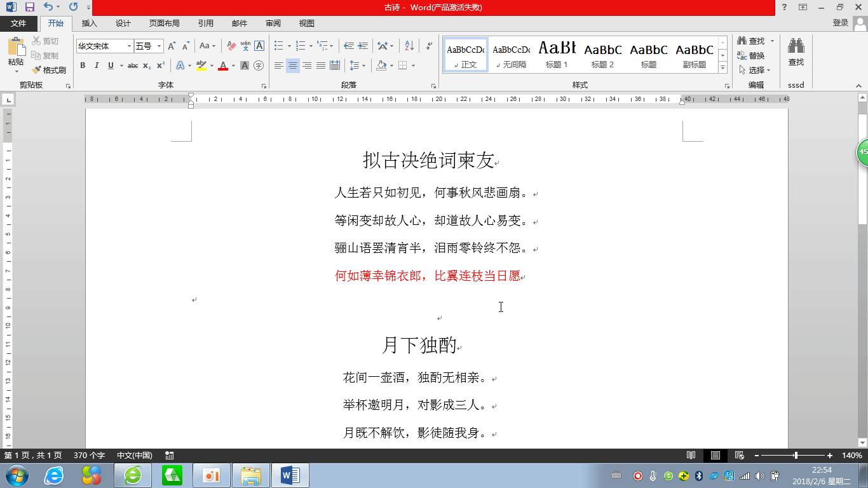
Task: Apply strikethrough to text
Action: click(132, 65)
